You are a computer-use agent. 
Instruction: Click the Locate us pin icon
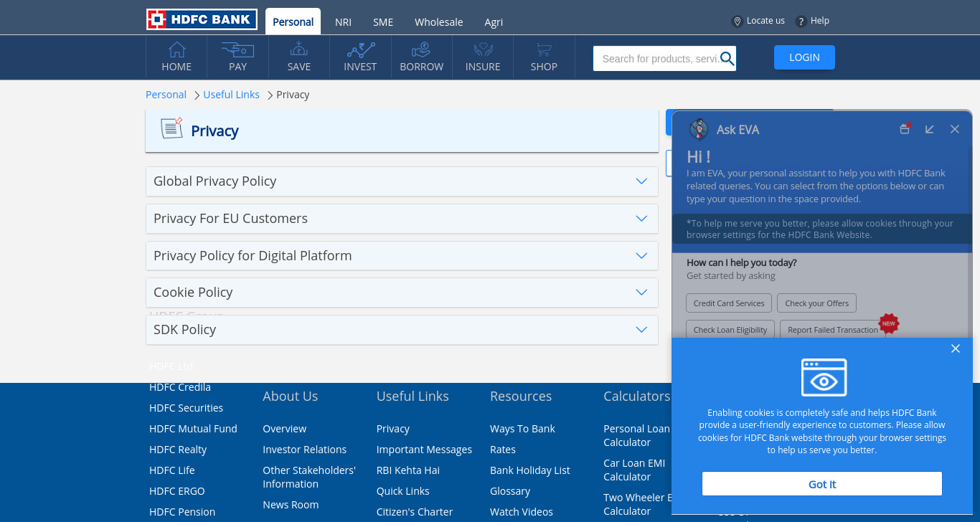click(x=737, y=22)
